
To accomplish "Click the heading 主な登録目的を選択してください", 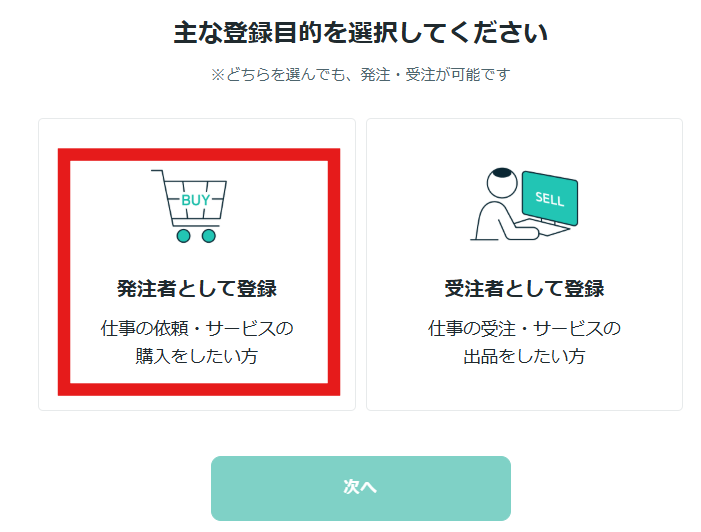I will 361,33.
